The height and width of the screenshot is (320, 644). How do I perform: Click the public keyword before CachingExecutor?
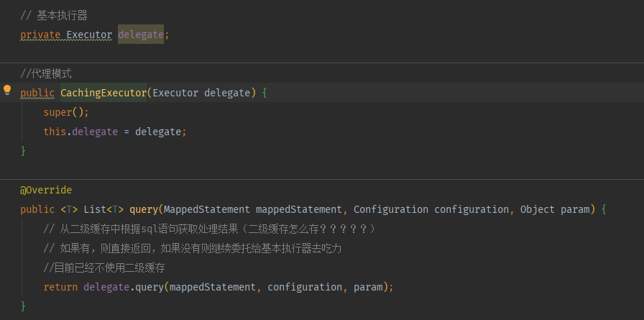point(37,93)
